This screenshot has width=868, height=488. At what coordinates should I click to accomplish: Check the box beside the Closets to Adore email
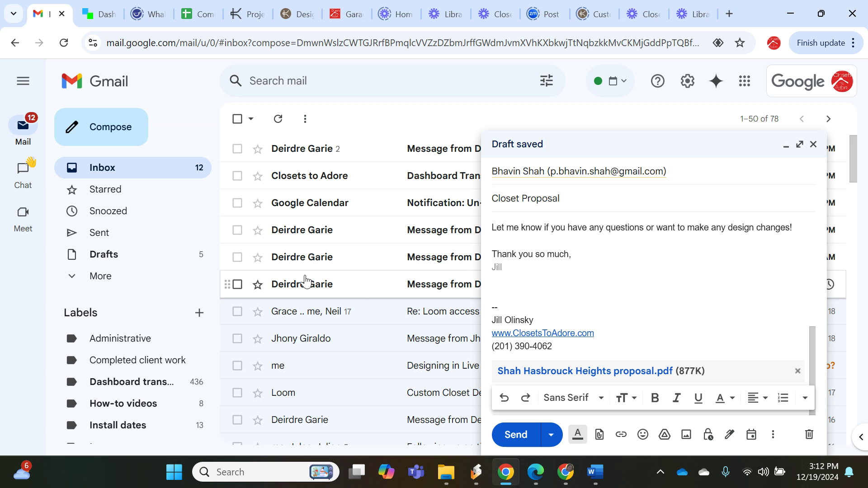237,176
